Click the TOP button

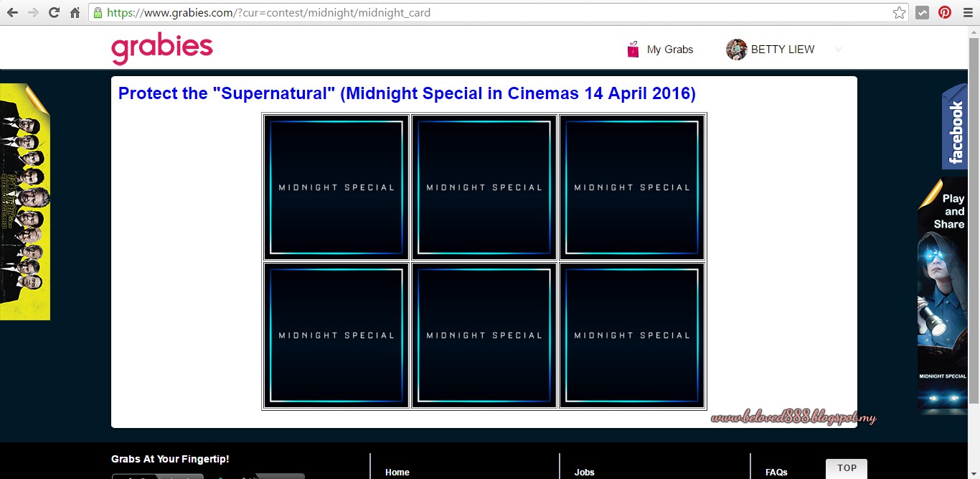pos(847,468)
